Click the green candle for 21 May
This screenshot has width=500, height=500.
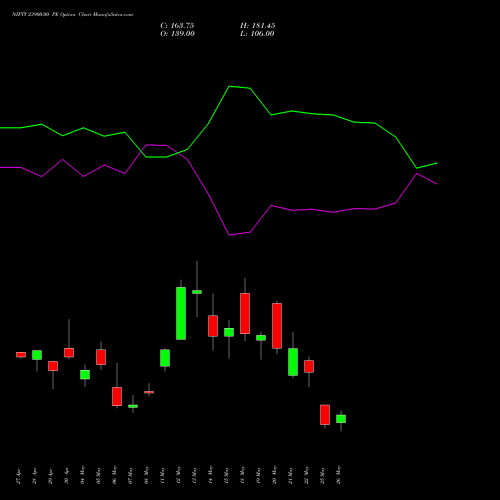(x=293, y=362)
